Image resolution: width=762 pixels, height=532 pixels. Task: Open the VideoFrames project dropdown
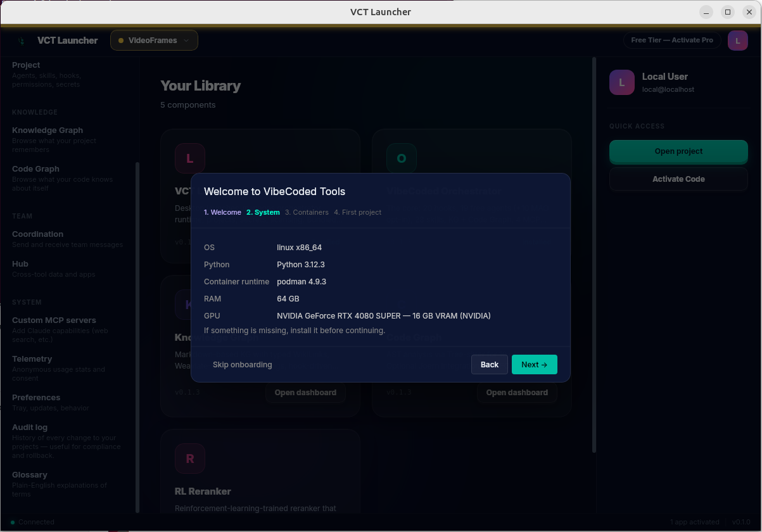click(x=154, y=40)
